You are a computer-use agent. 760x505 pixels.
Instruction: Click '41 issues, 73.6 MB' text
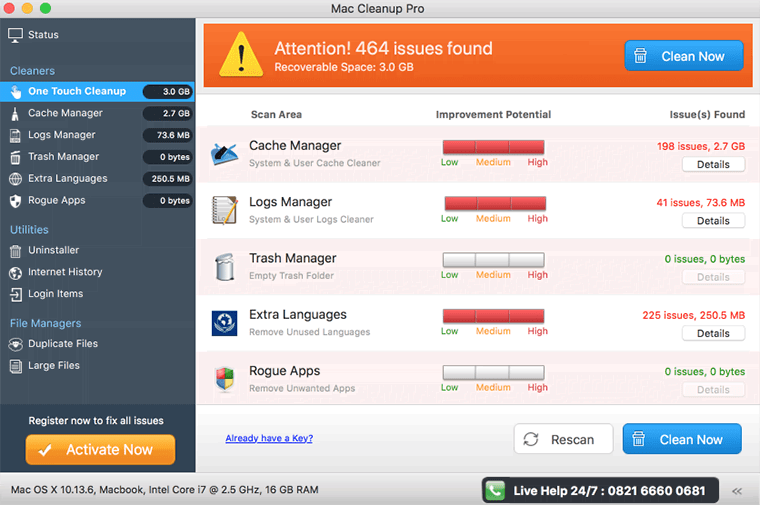point(701,203)
